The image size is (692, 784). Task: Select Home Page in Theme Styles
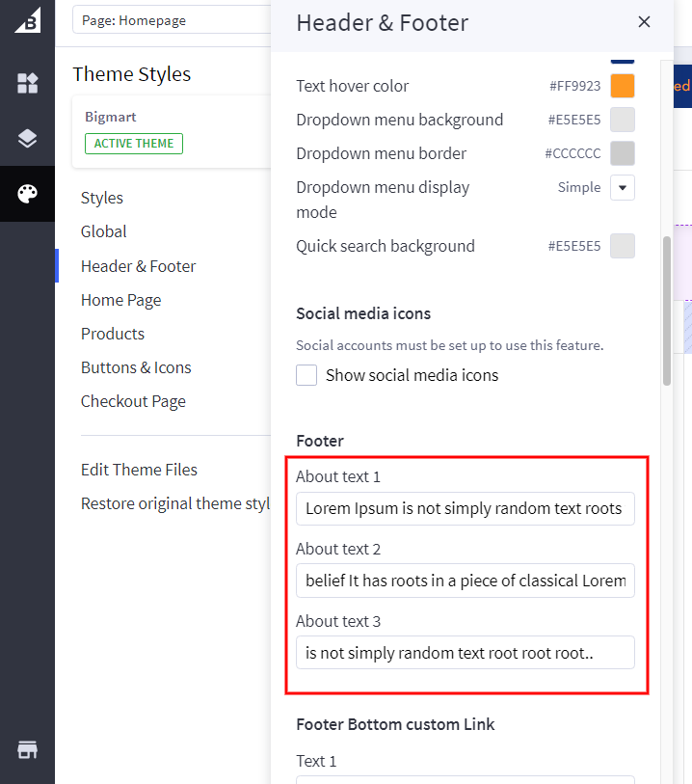[x=121, y=300]
